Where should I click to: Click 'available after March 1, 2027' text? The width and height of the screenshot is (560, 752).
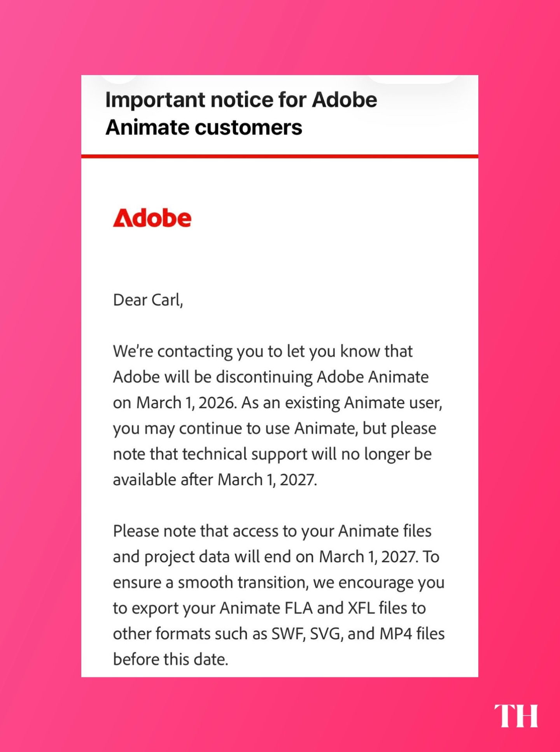[x=215, y=480]
